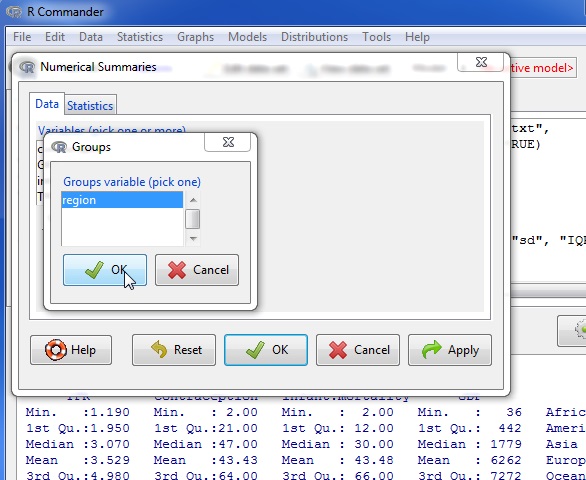Screen dimensions: 586x480
Task: Click the active model label in R Commander
Action: click(542, 68)
